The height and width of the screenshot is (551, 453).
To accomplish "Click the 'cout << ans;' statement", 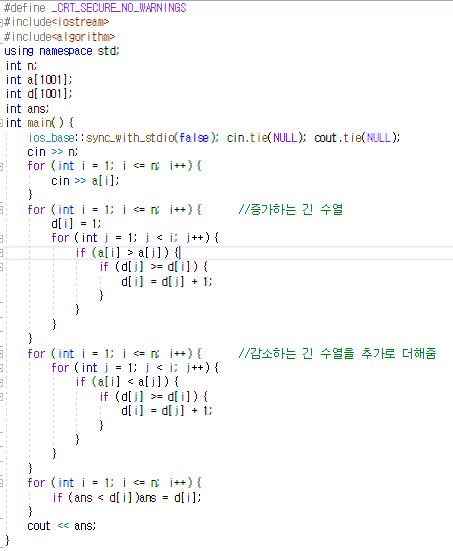I will click(62, 526).
